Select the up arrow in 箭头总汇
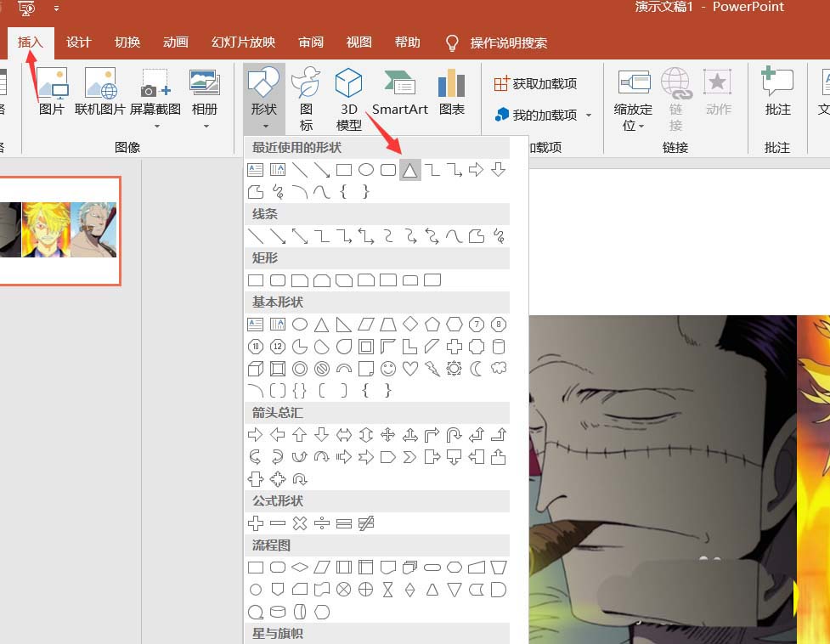Image resolution: width=830 pixels, height=644 pixels. (x=300, y=435)
